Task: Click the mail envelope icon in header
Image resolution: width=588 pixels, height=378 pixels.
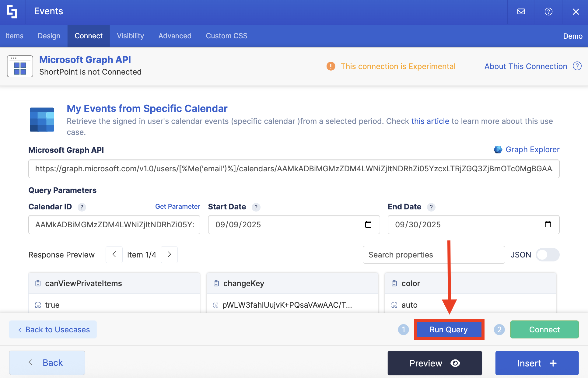Action: coord(521,12)
